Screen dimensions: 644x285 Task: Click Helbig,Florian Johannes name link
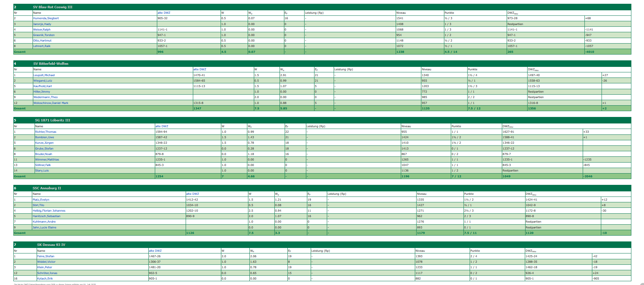point(49,211)
